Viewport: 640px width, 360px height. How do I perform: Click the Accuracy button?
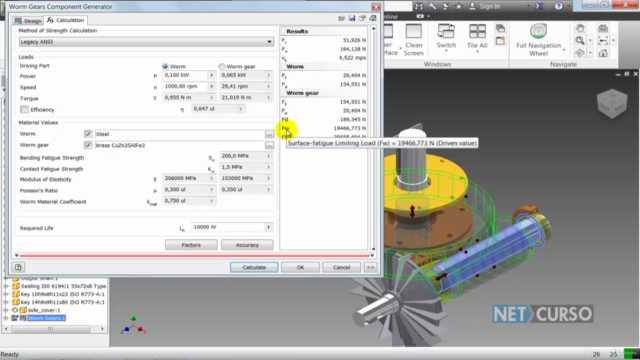click(247, 245)
